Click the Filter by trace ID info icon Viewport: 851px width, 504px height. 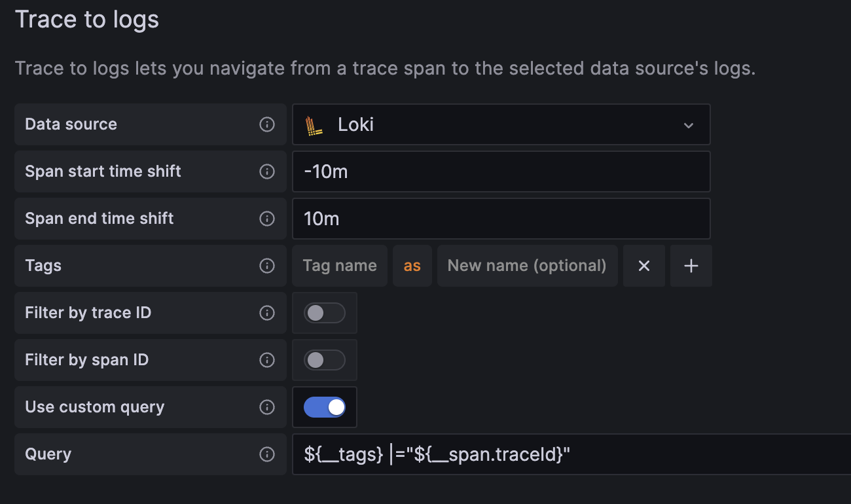(x=267, y=313)
